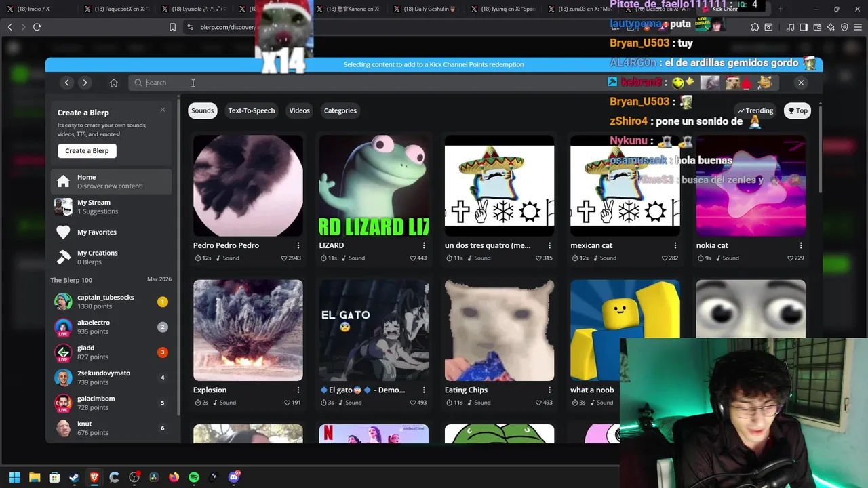Open Brave Leo AI sparkle icon

tap(831, 27)
